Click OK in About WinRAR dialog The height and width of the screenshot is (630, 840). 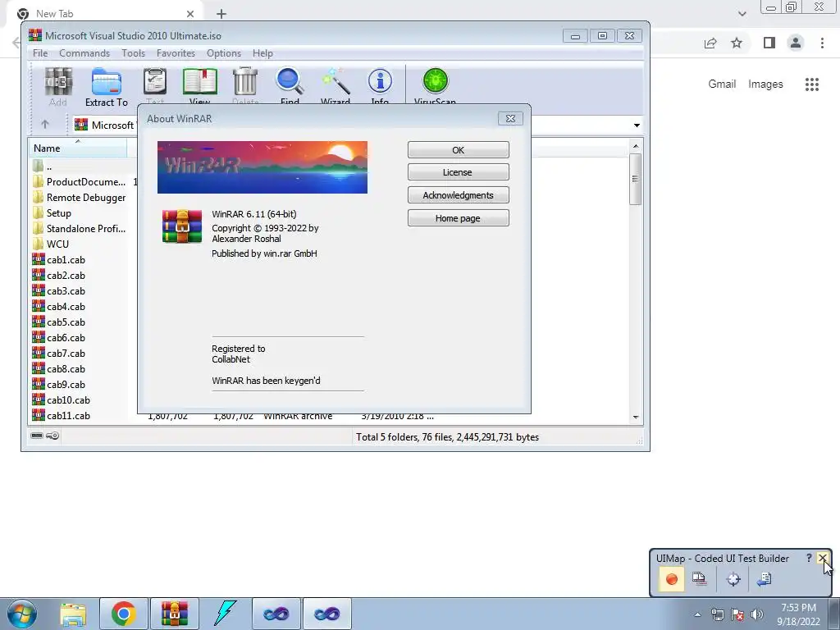pos(458,150)
